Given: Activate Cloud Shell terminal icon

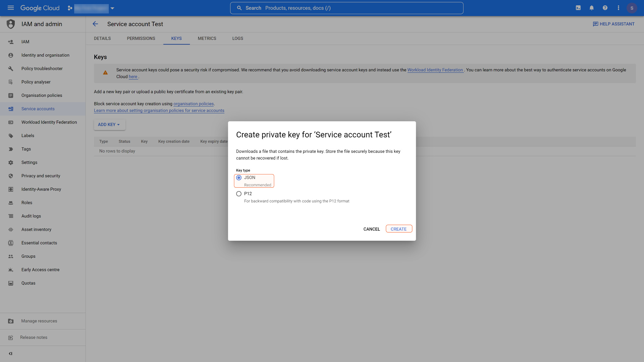Looking at the screenshot, I should [578, 8].
